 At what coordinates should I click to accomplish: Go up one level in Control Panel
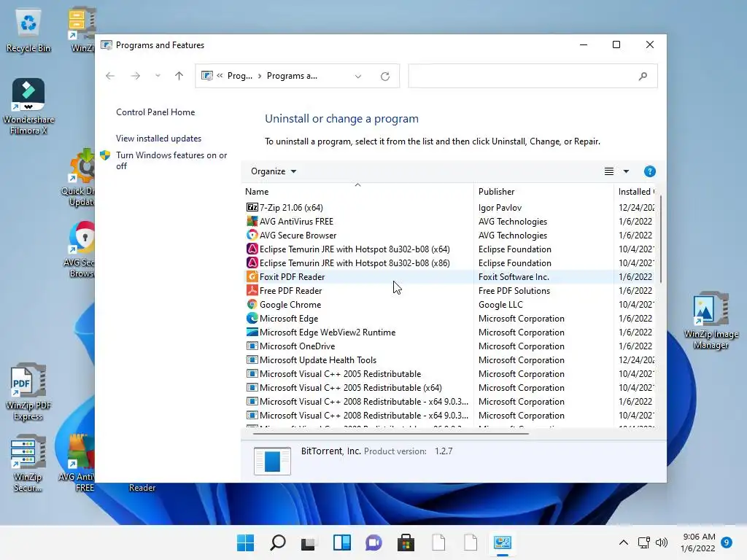point(179,76)
